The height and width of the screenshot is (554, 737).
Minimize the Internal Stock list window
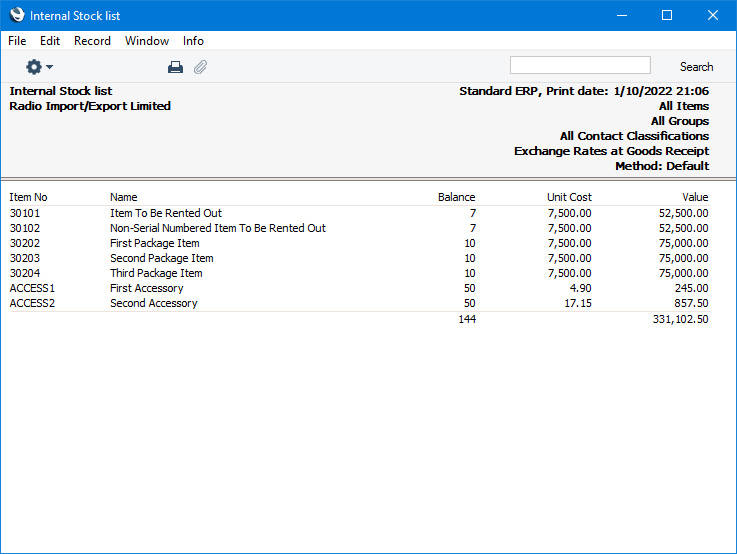click(x=622, y=16)
